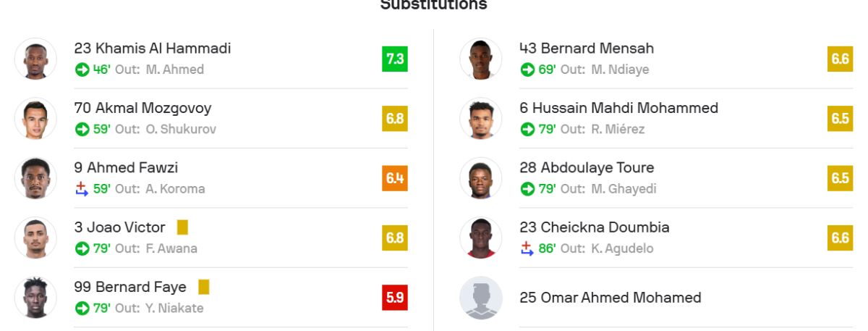Open Khamis Al Hammadi's player photo
This screenshot has width=868, height=331.
[35, 59]
